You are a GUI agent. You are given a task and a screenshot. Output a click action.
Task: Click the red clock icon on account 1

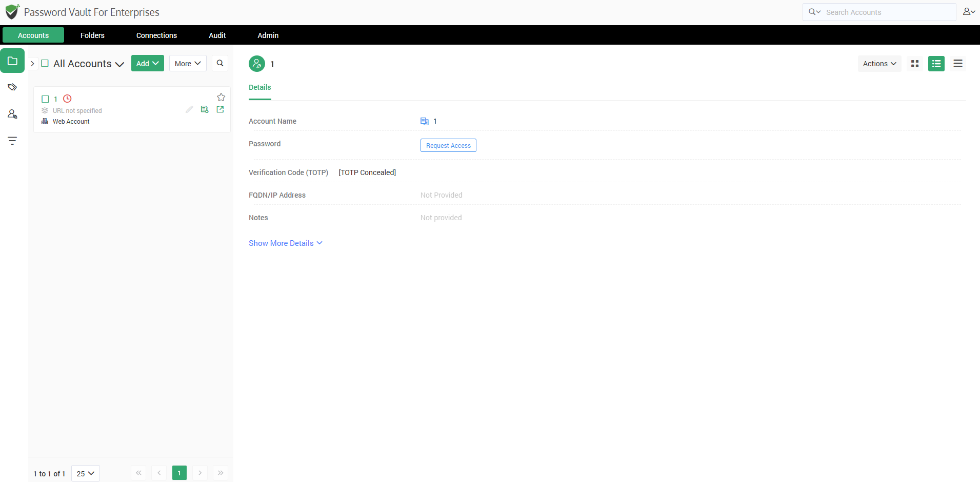coord(67,99)
